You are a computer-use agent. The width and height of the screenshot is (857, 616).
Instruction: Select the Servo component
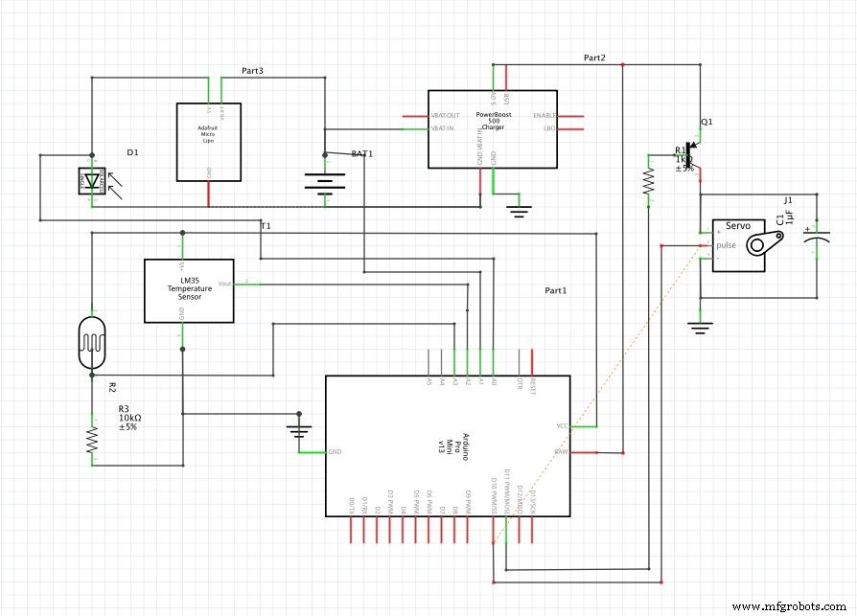pos(738,240)
